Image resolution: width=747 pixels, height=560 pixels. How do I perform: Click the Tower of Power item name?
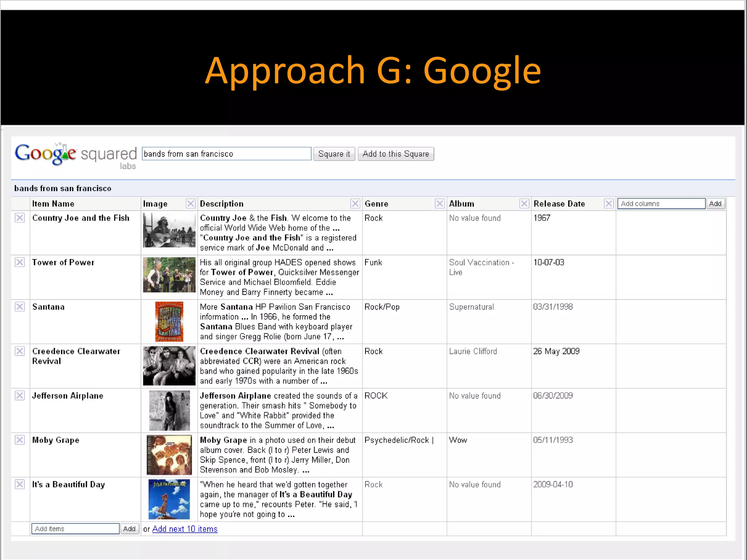tap(63, 263)
